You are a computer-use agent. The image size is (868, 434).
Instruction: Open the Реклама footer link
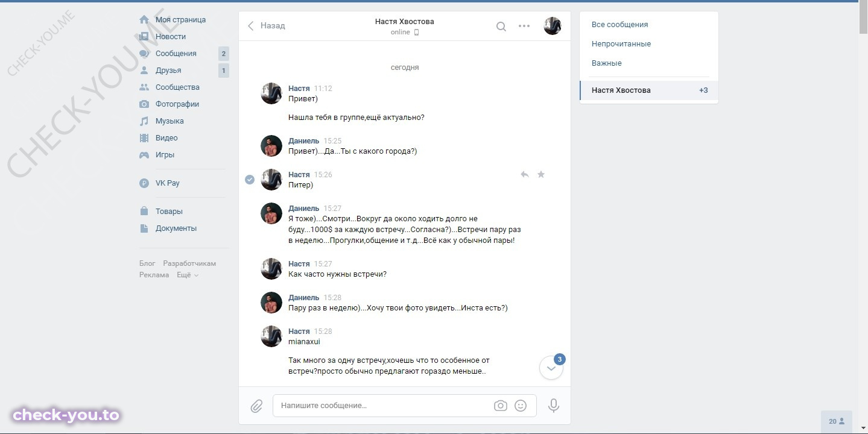pos(154,275)
